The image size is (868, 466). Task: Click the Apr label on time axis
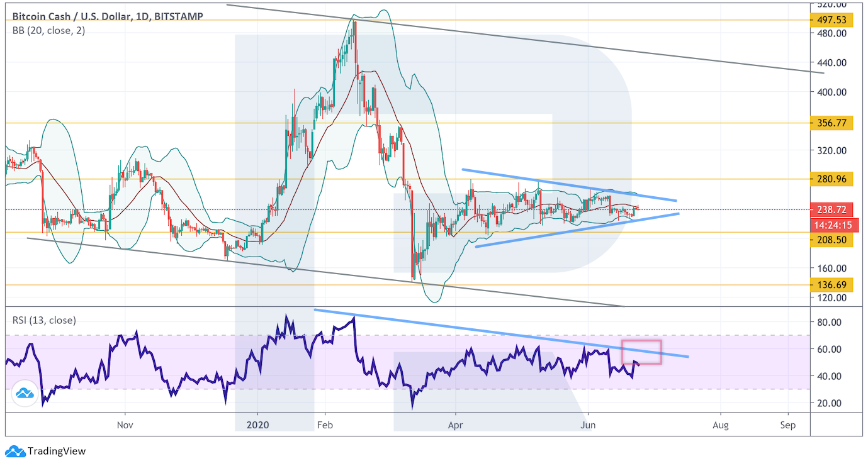[454, 425]
